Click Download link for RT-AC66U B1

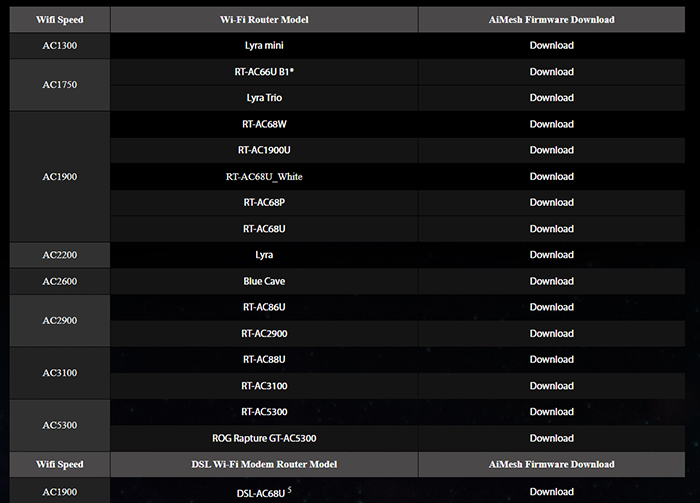click(551, 72)
